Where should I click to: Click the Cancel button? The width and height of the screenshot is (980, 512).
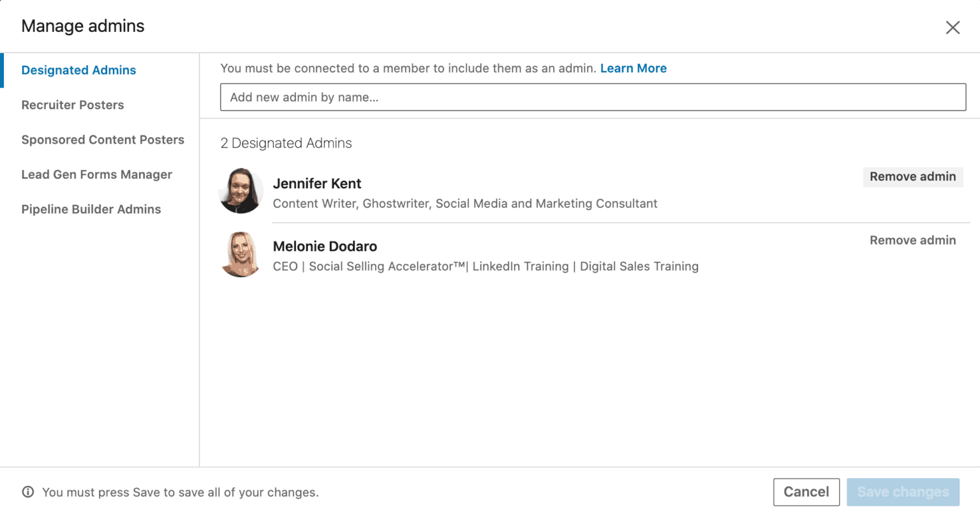[x=806, y=492]
